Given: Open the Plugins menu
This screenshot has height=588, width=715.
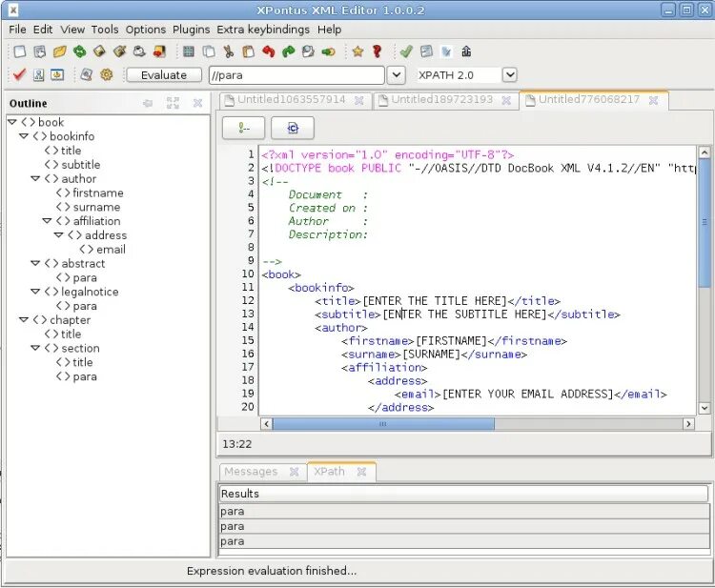Looking at the screenshot, I should (x=192, y=30).
